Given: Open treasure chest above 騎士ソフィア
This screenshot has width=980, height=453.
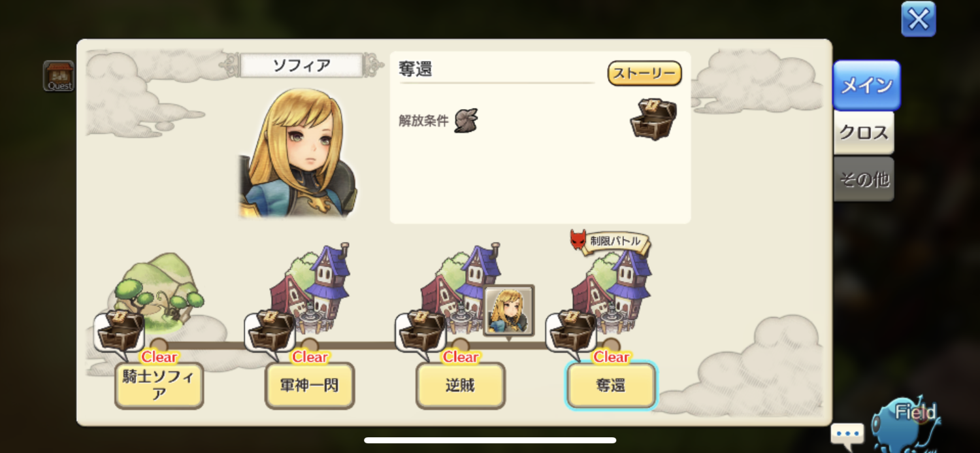Looking at the screenshot, I should point(121,331).
